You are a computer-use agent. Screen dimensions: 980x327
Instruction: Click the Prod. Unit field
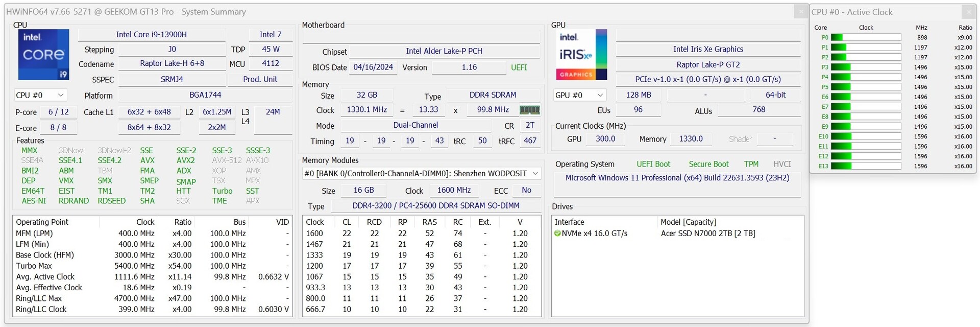tap(260, 79)
